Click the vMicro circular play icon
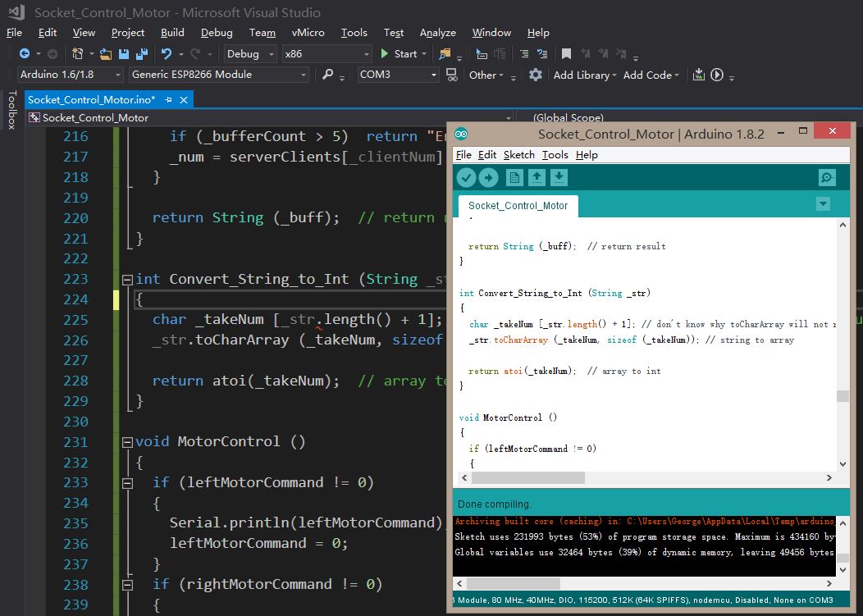Viewport: 863px width, 616px height. pyautogui.click(x=717, y=75)
